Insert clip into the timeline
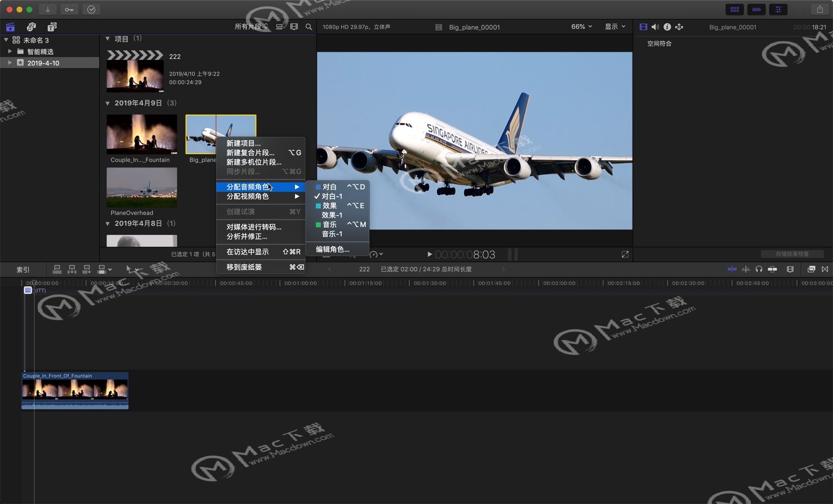833x504 pixels. point(72,269)
